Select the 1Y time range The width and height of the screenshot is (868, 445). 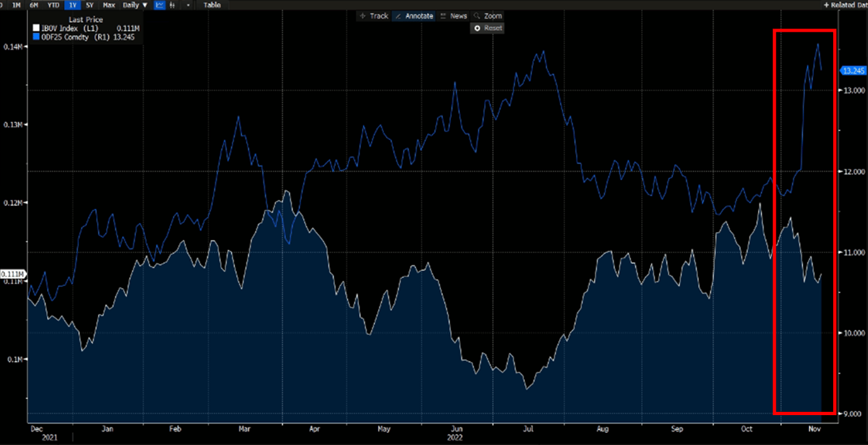pyautogui.click(x=72, y=5)
